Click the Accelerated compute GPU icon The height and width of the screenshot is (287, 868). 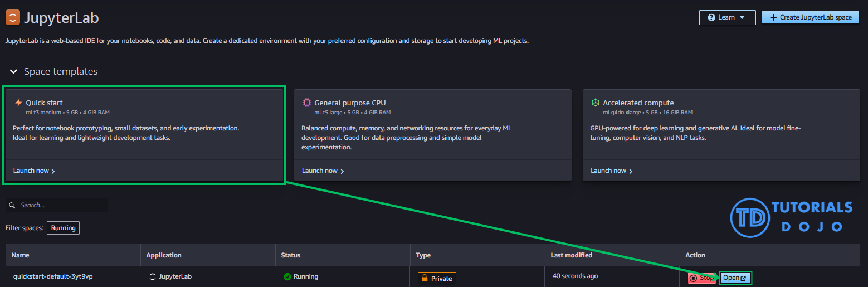(595, 103)
